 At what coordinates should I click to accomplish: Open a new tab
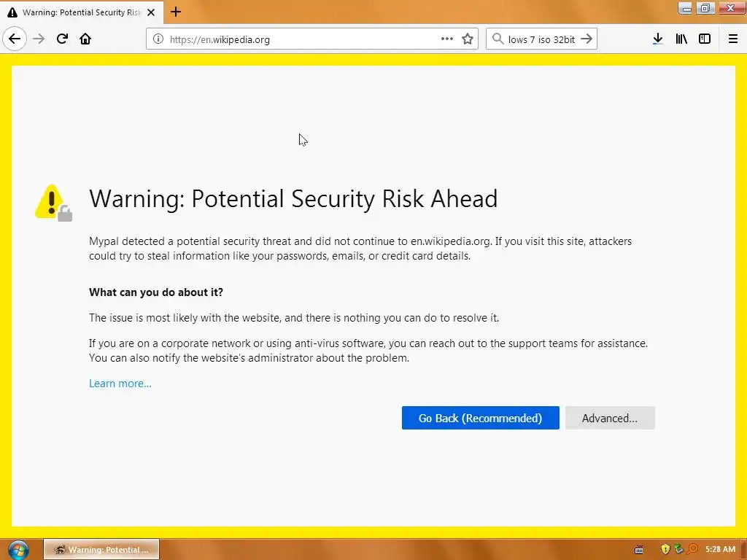(176, 12)
